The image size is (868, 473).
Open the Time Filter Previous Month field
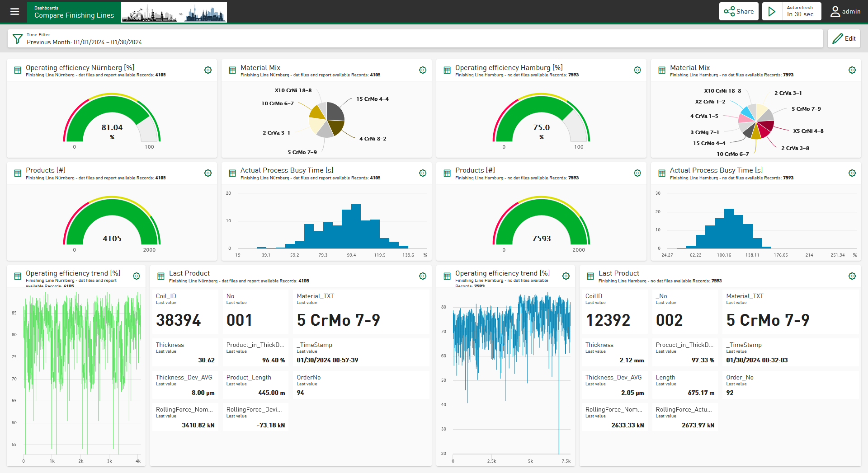click(x=84, y=42)
